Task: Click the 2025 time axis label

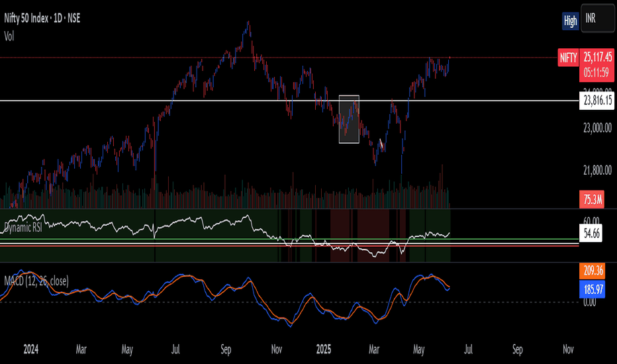Action: pyautogui.click(x=324, y=349)
